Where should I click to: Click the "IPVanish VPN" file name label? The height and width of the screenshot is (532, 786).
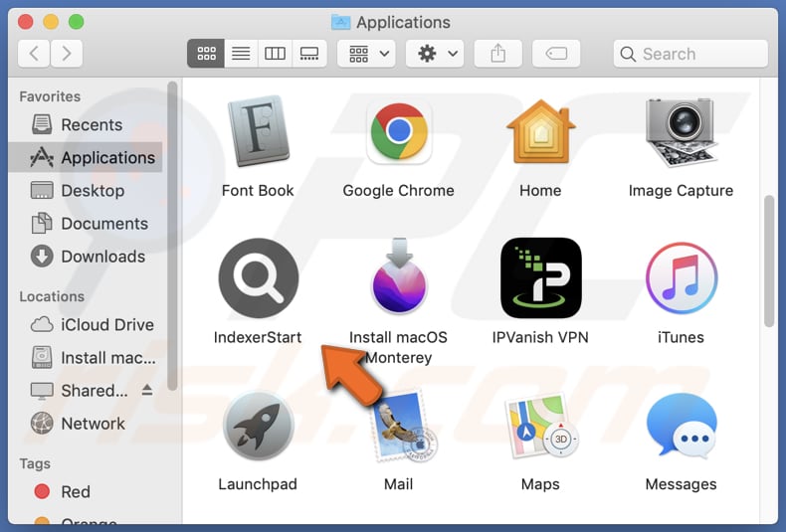[540, 338]
